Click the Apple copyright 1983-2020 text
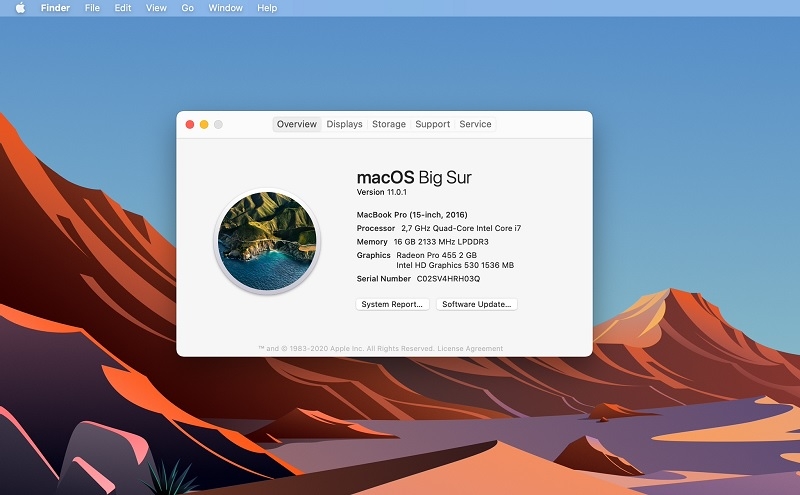The height and width of the screenshot is (495, 800). tap(346, 349)
